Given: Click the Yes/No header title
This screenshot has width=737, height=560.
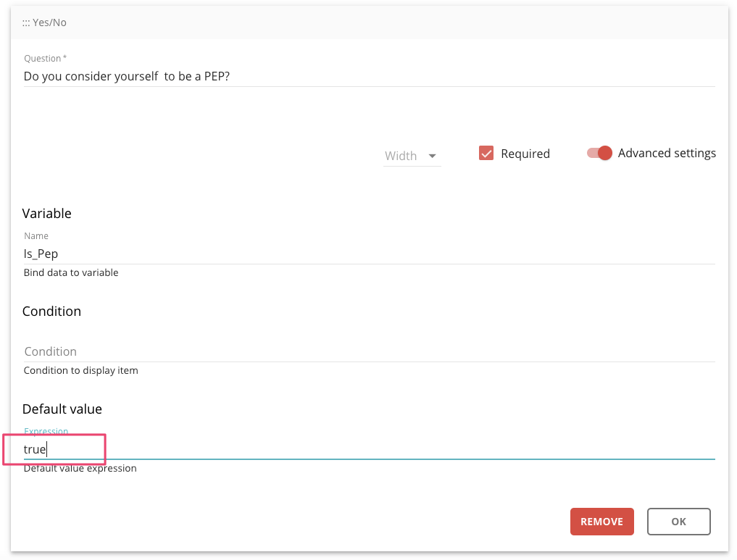Looking at the screenshot, I should tap(49, 23).
